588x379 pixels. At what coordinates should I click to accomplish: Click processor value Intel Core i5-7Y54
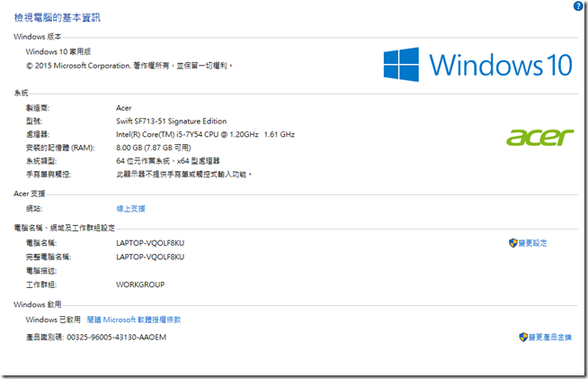(x=206, y=134)
